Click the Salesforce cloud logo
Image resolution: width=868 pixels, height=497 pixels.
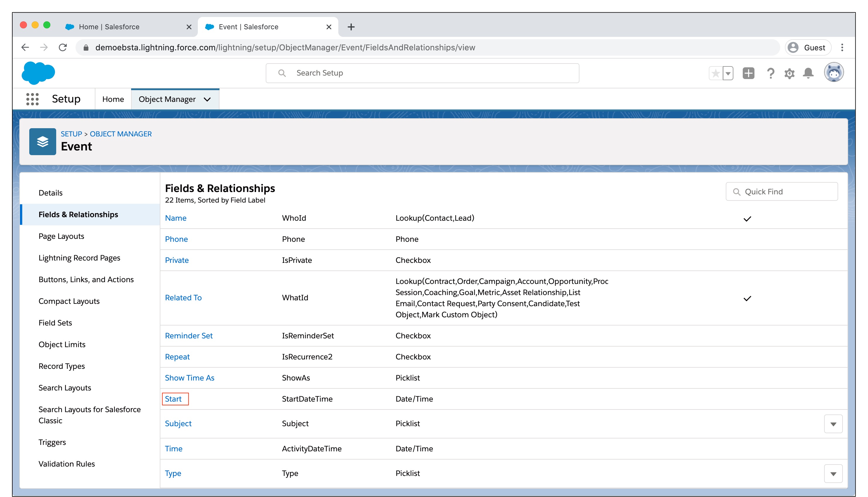point(38,73)
